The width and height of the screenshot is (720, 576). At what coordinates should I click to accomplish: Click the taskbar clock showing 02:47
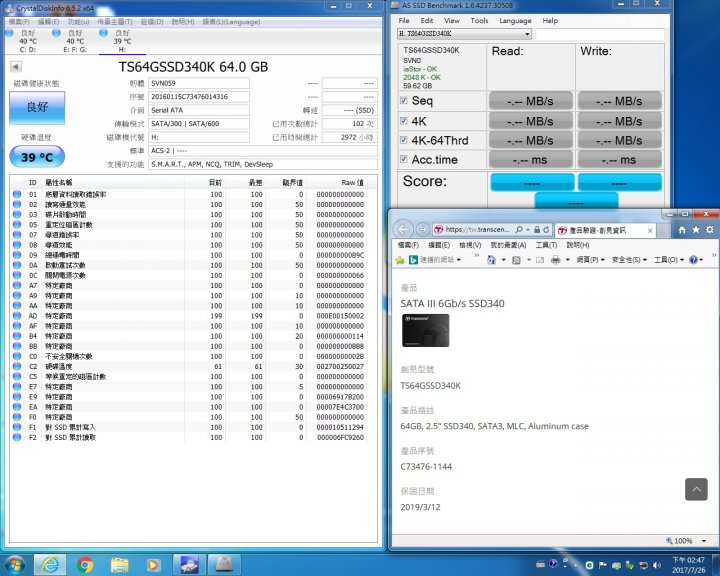point(688,565)
